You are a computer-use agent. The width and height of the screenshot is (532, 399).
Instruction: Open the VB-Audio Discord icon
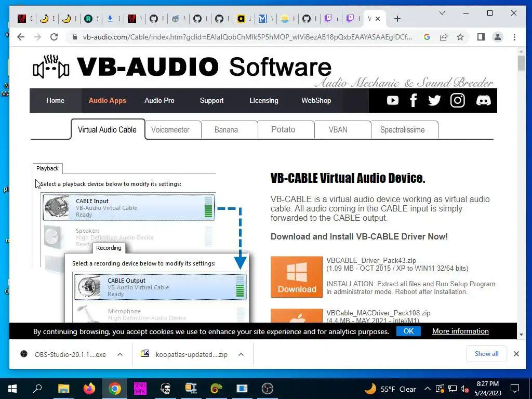click(x=484, y=100)
